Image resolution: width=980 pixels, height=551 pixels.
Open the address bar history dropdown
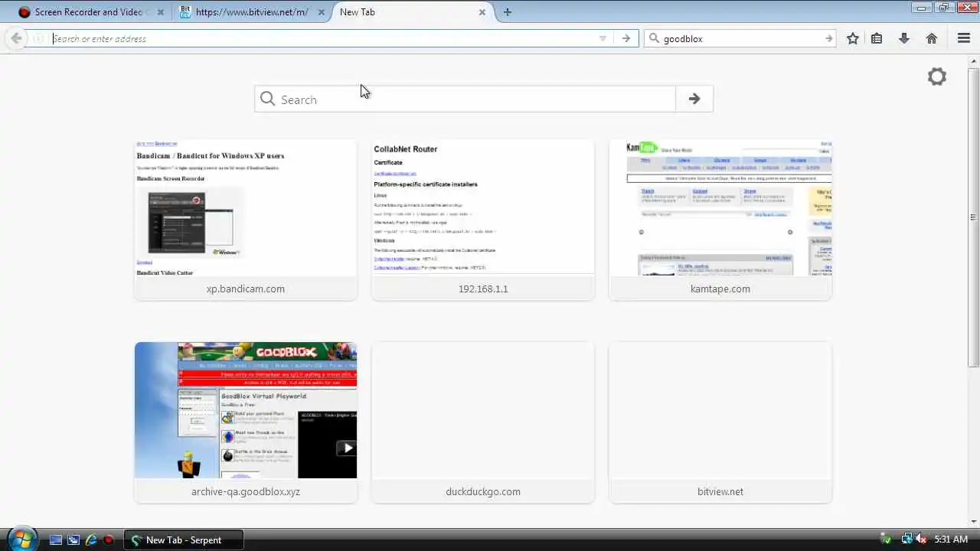(x=603, y=38)
